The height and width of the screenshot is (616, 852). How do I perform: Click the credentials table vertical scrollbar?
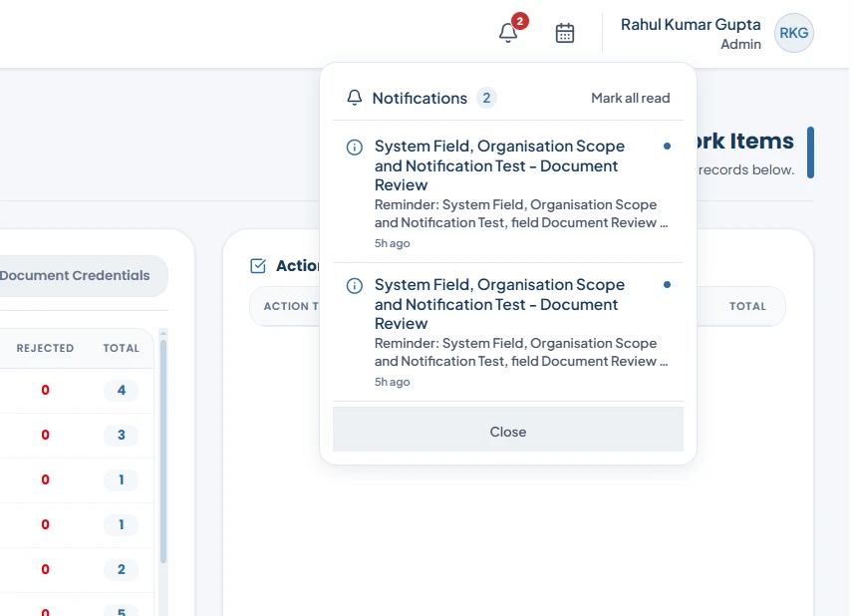click(x=163, y=452)
